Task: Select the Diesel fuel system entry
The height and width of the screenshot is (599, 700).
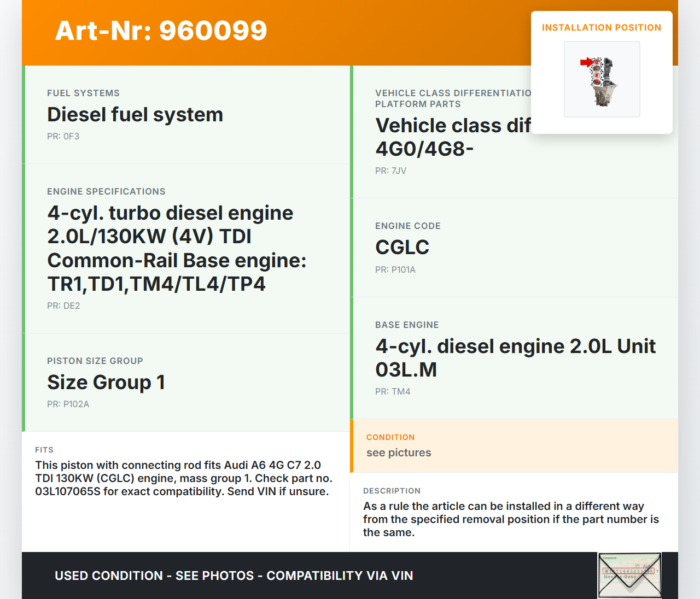Action: coord(135,115)
